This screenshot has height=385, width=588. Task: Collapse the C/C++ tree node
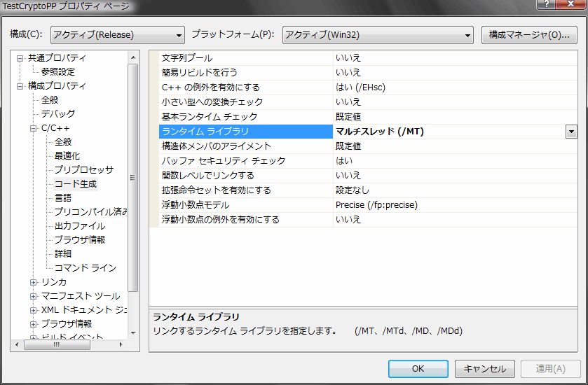(34, 128)
